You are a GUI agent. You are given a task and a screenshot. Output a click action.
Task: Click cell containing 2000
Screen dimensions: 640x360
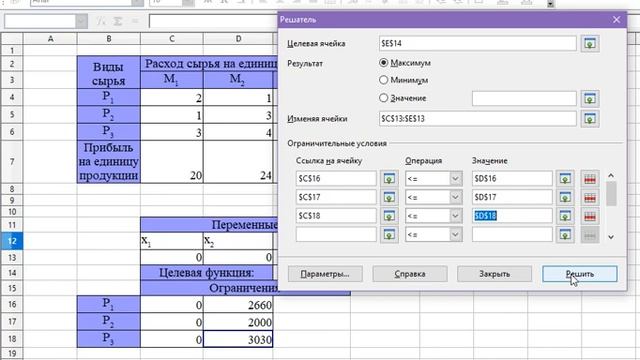point(238,322)
